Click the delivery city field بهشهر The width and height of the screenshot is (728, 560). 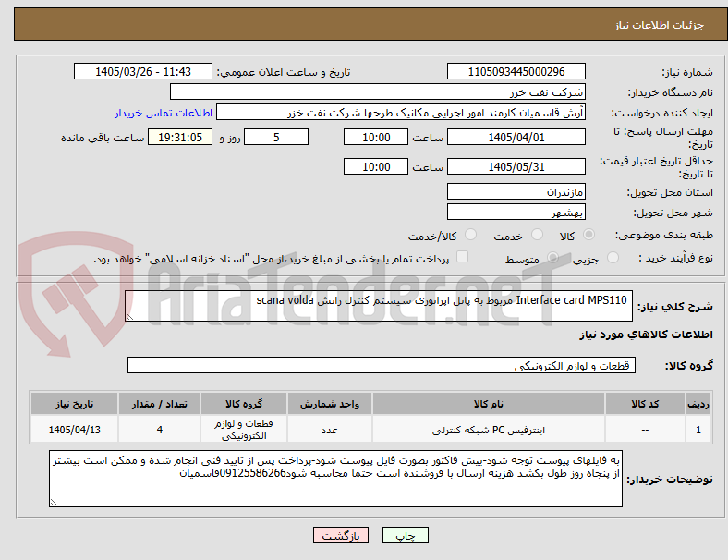(516, 212)
